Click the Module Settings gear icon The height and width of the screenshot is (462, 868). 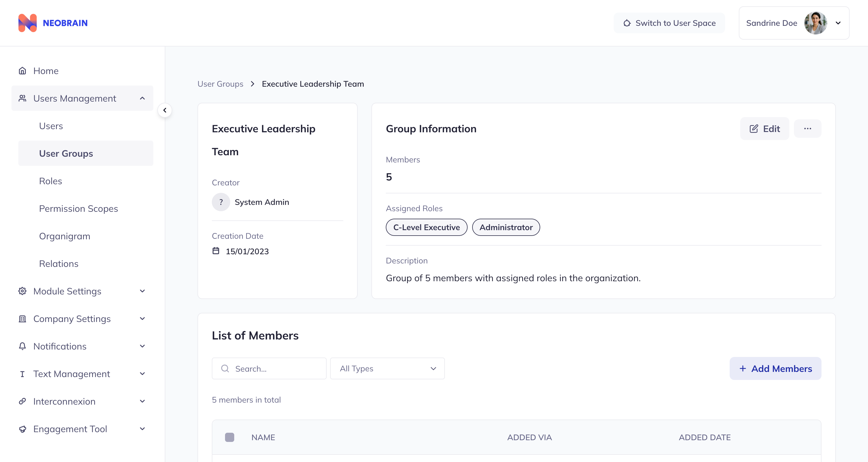22,291
